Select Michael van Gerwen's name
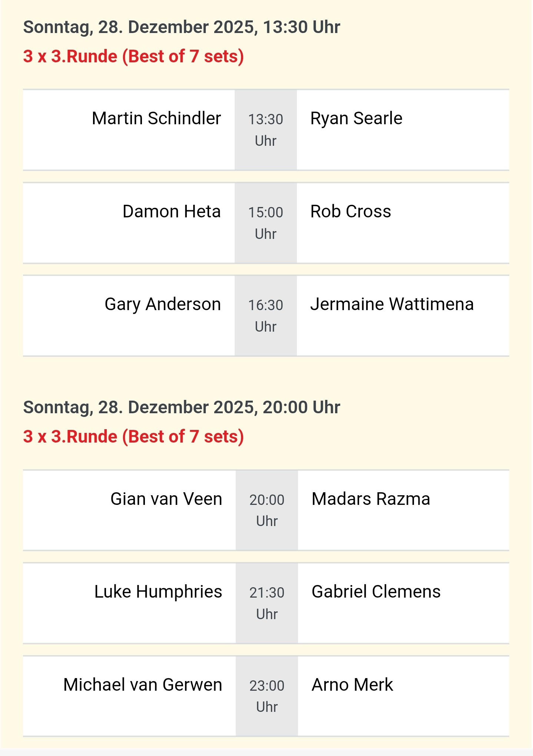The width and height of the screenshot is (533, 756). (143, 685)
